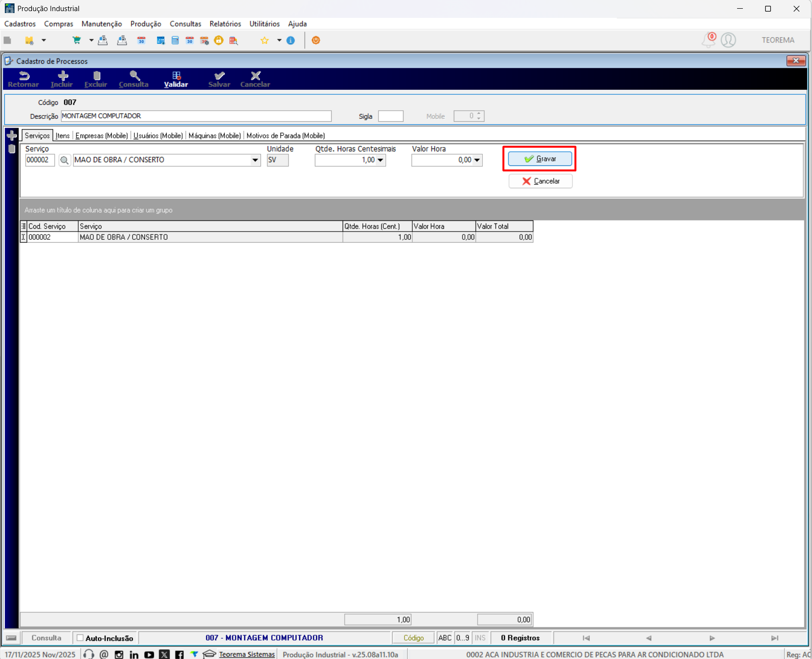The height and width of the screenshot is (659, 812).
Task: Click the last record navigation arrow
Action: point(775,638)
